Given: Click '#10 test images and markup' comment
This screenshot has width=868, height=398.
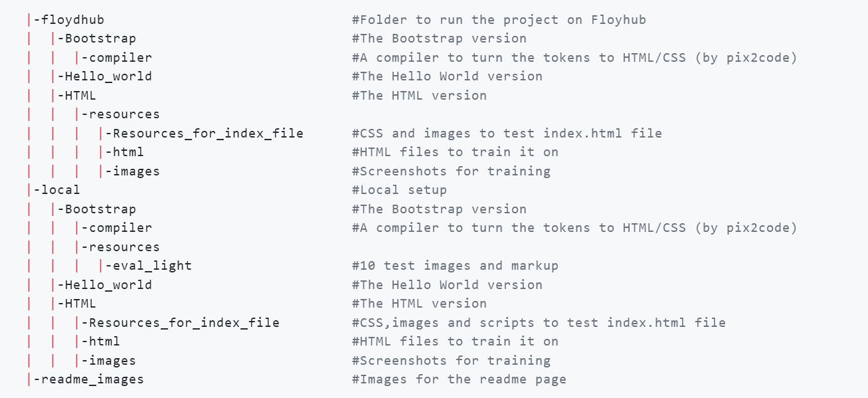Looking at the screenshot, I should pos(455,266).
